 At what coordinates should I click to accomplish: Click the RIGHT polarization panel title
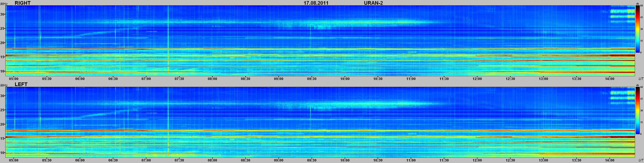click(22, 3)
